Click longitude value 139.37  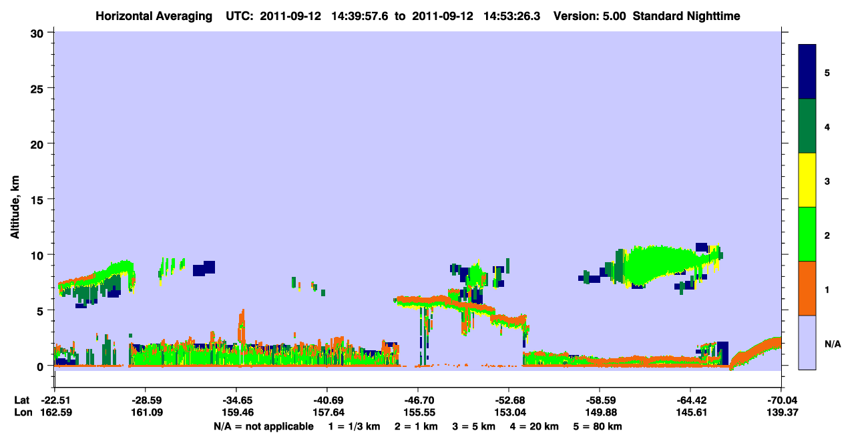(781, 412)
